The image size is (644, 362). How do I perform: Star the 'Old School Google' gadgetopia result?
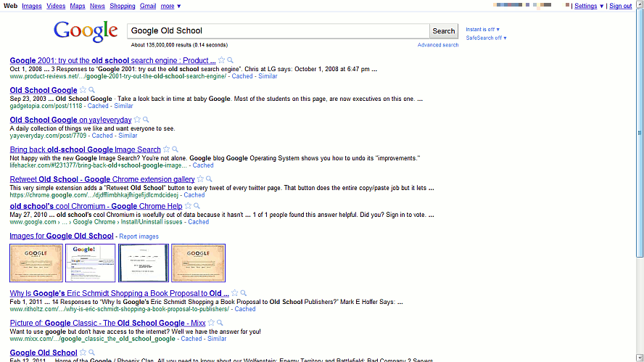83,89
